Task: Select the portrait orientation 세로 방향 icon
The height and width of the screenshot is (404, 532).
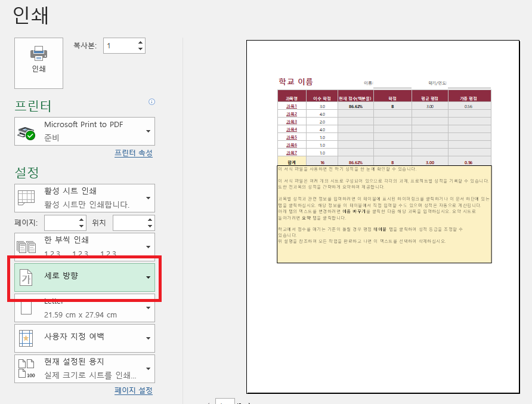Action: coord(26,277)
